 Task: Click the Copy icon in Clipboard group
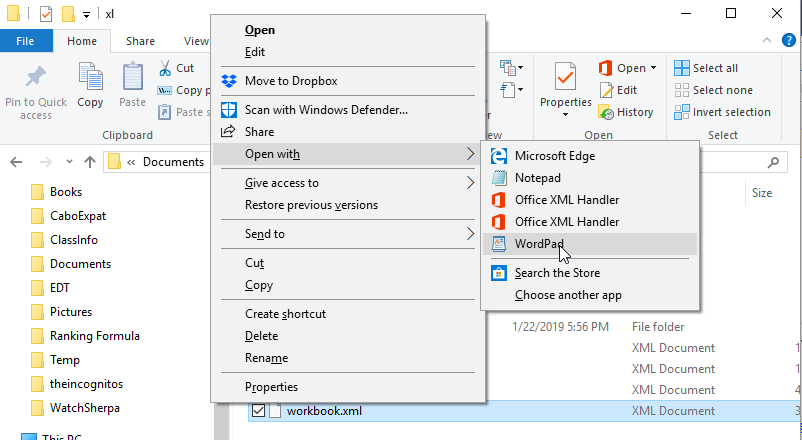click(90, 78)
